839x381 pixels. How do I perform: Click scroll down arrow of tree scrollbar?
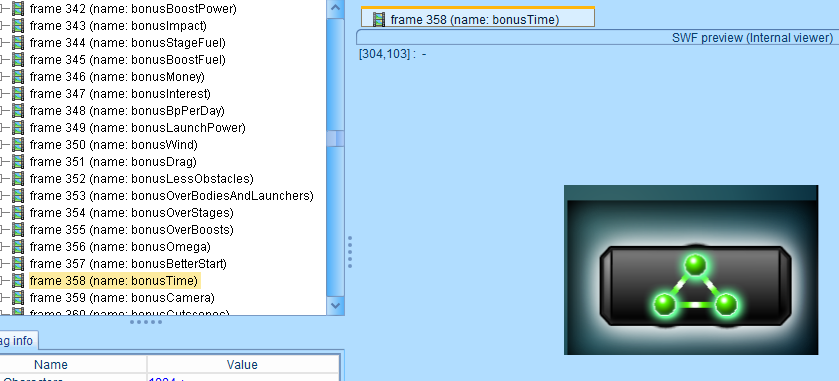pyautogui.click(x=335, y=305)
